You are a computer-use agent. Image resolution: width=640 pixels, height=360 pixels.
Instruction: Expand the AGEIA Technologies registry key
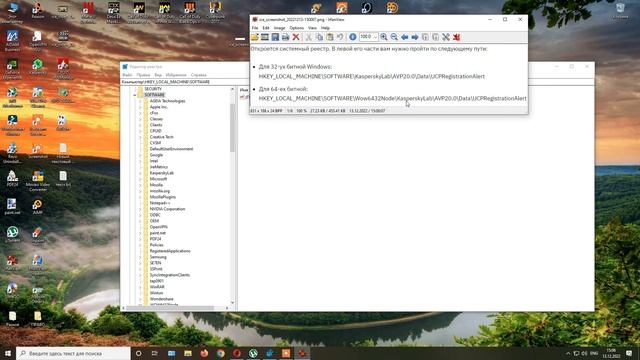click(140, 101)
